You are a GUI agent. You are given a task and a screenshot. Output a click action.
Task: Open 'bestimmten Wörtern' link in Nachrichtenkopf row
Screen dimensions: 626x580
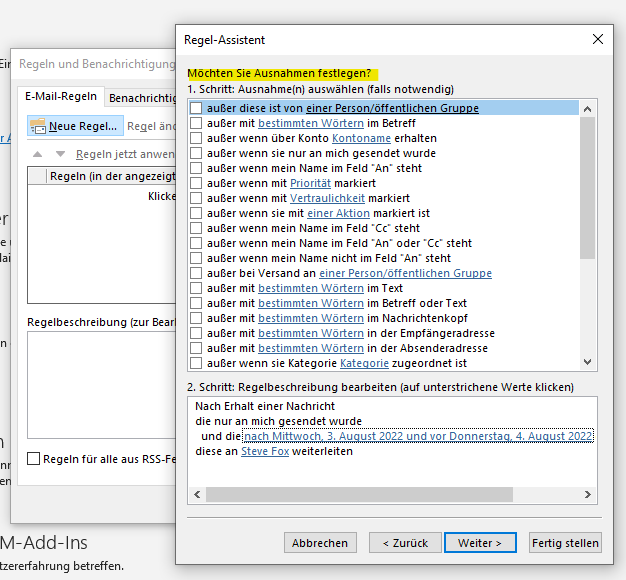(311, 318)
